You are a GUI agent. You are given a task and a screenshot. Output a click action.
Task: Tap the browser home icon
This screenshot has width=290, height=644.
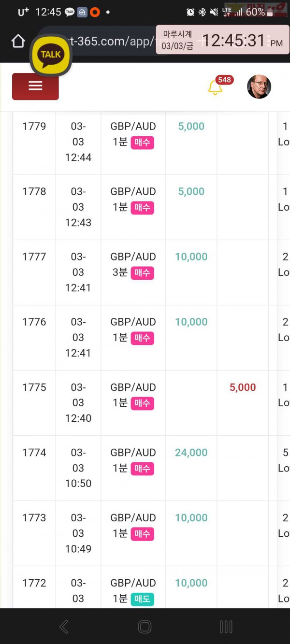[18, 42]
